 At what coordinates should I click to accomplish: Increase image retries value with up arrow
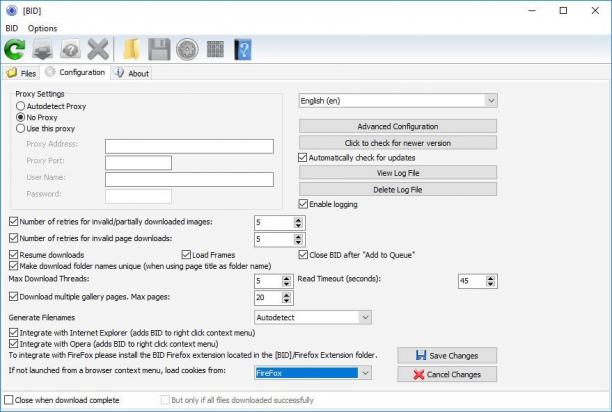(x=299, y=220)
